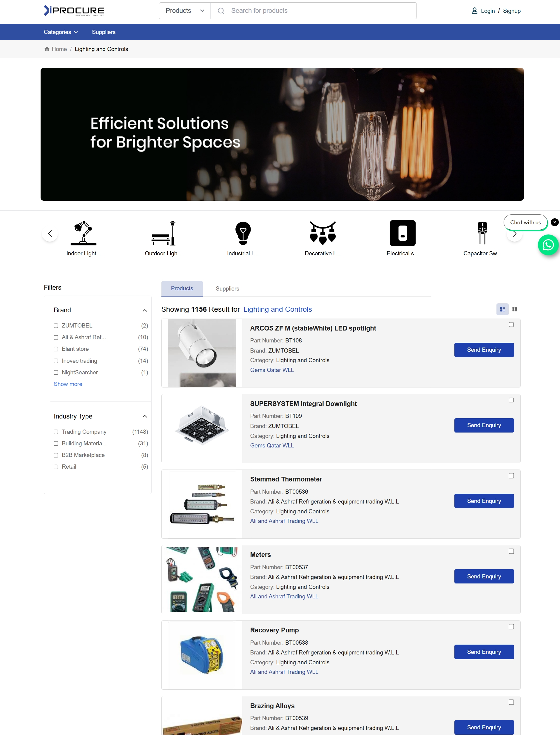Send Enquiry for Meters
Viewport: 560px width, 735px height.
click(x=484, y=576)
